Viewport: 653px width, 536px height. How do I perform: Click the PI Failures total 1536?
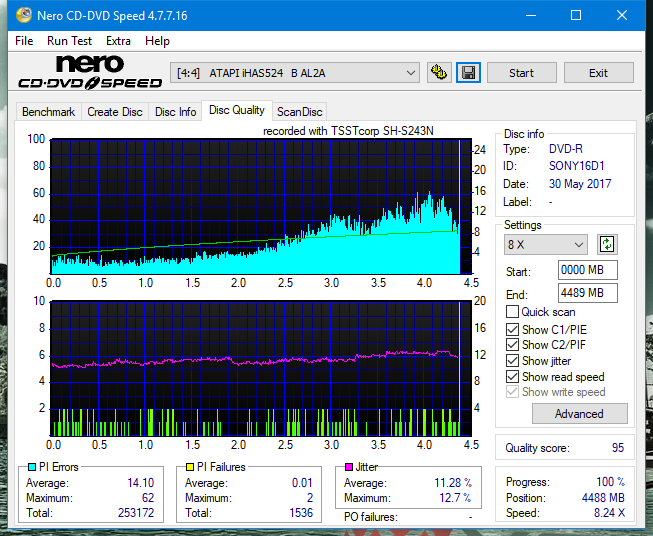tap(301, 512)
